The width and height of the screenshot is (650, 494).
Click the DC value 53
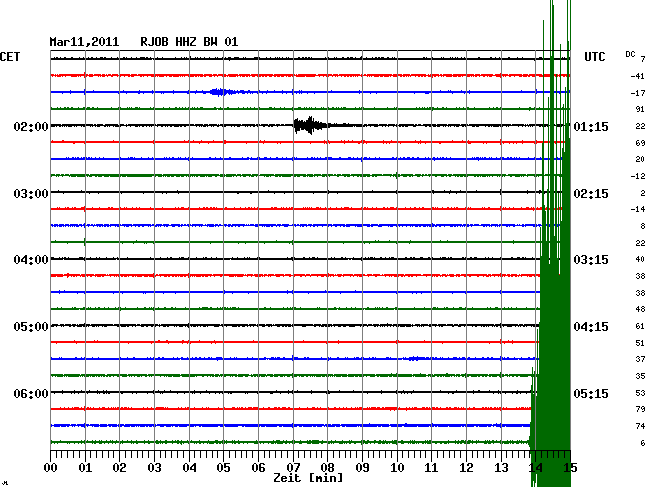pyautogui.click(x=640, y=393)
